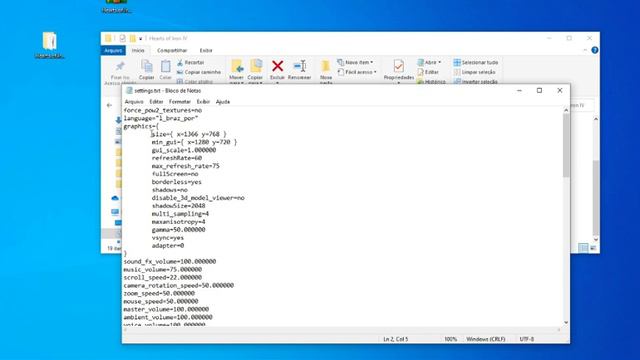Collapse the Explorer ribbon with the chevron
The width and height of the screenshot is (640, 360).
click(585, 50)
